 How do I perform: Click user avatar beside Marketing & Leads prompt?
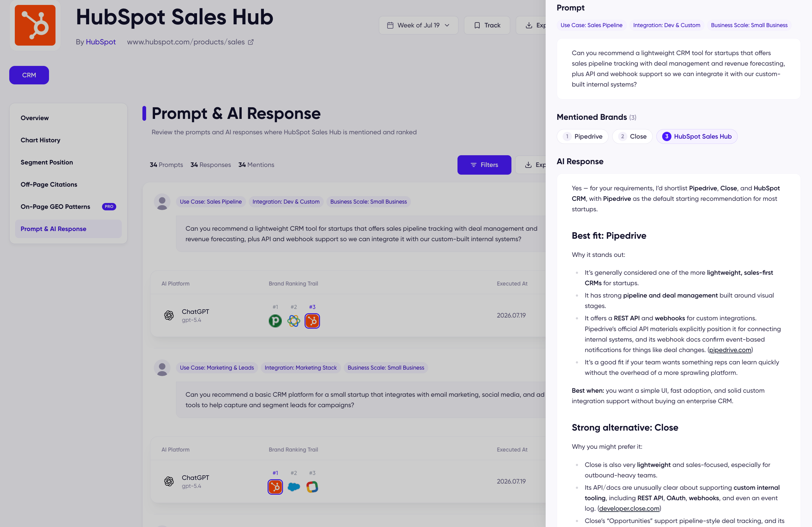pos(162,368)
